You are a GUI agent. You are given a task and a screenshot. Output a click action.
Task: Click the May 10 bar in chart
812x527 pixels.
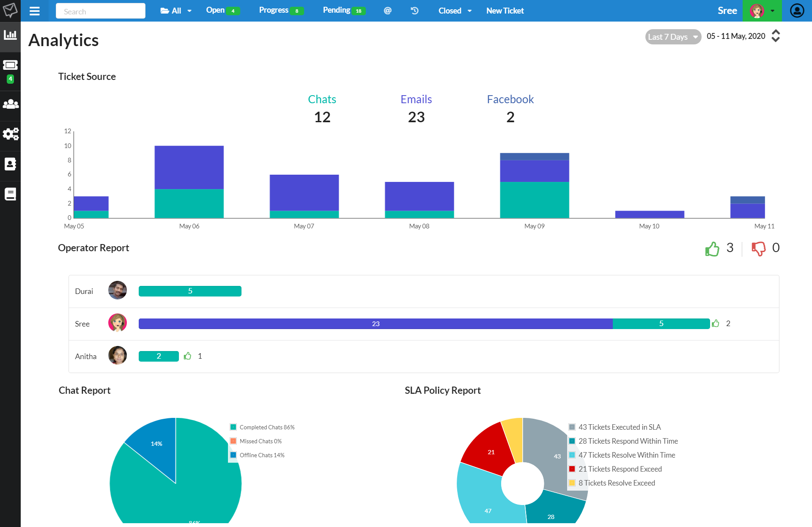click(650, 214)
